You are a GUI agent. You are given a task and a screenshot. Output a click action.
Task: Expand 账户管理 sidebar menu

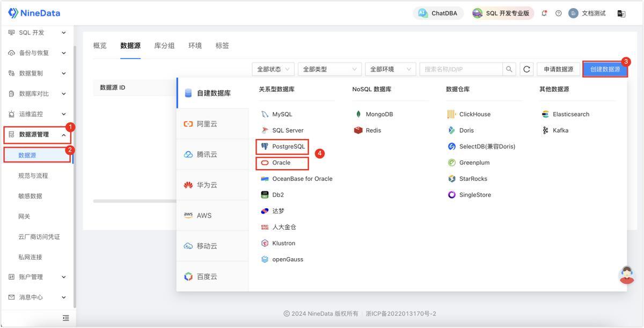pyautogui.click(x=37, y=277)
